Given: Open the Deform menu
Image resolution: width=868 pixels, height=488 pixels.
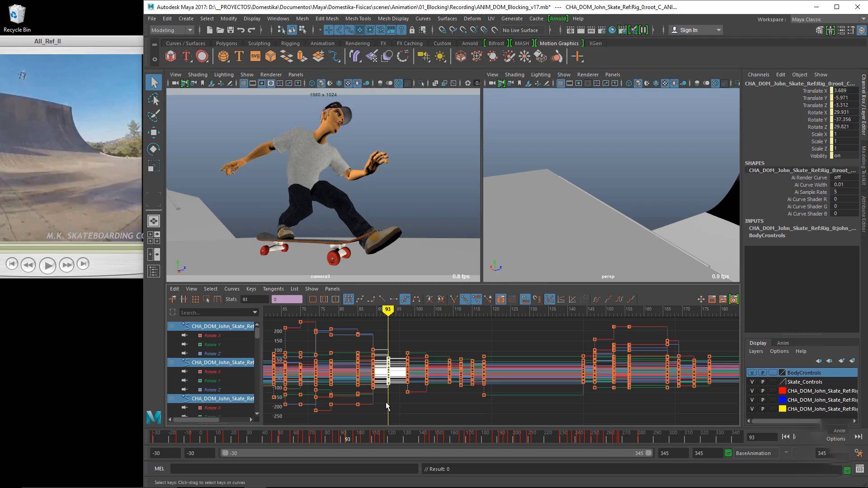Looking at the screenshot, I should pyautogui.click(x=472, y=19).
